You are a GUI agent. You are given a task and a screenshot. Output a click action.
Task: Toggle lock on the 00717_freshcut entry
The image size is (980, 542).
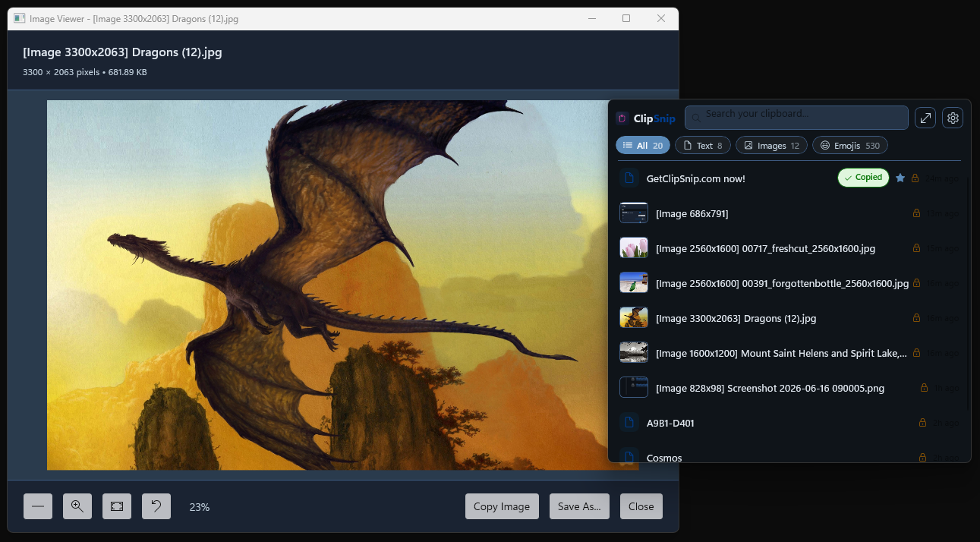(x=916, y=248)
